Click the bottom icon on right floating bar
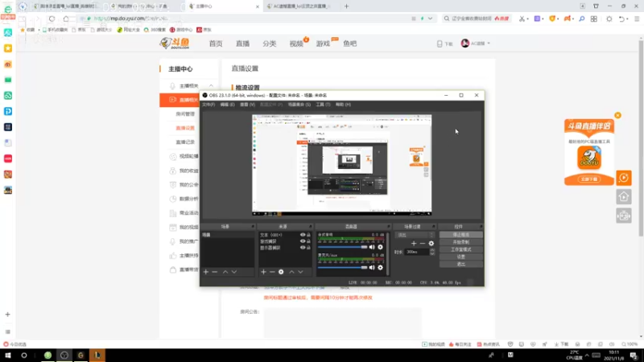The width and height of the screenshot is (644, 362). 624,216
